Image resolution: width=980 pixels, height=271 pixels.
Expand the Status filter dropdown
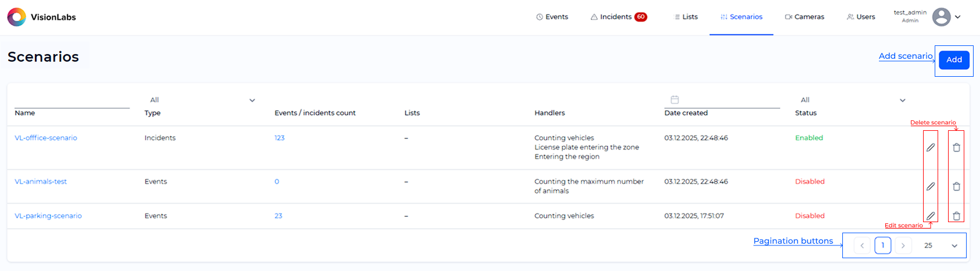[x=902, y=100]
